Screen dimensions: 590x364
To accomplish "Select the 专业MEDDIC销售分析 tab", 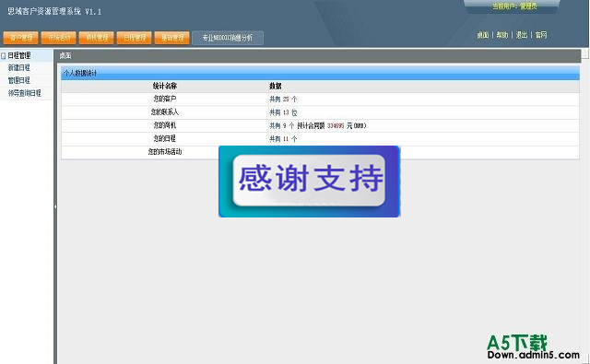I will 228,38.
